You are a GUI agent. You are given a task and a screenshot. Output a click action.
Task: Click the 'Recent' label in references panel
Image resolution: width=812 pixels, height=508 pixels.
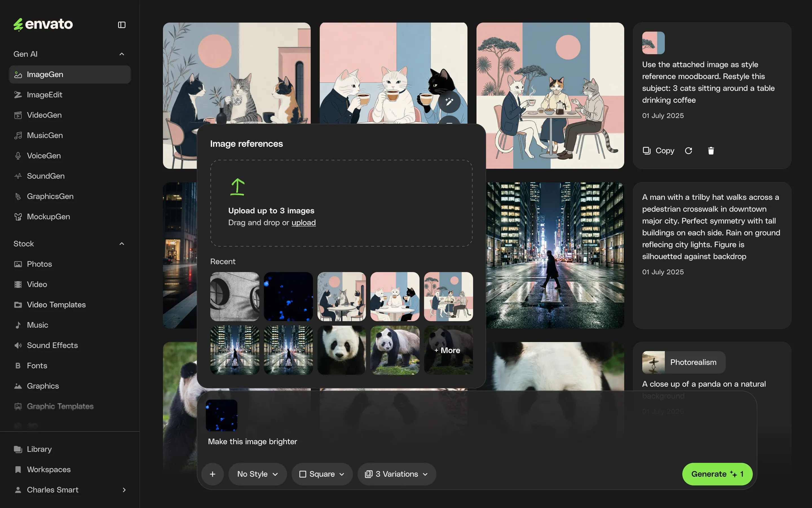(x=223, y=261)
